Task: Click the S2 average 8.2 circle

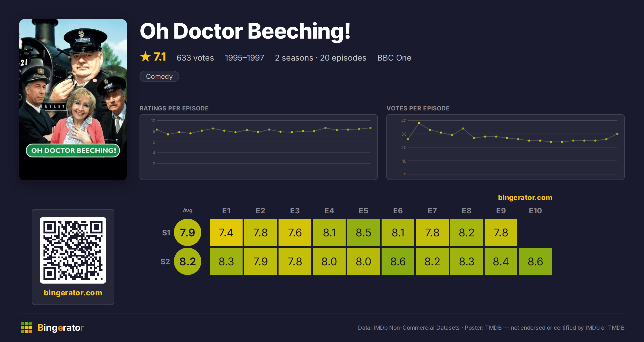Action: point(188,261)
